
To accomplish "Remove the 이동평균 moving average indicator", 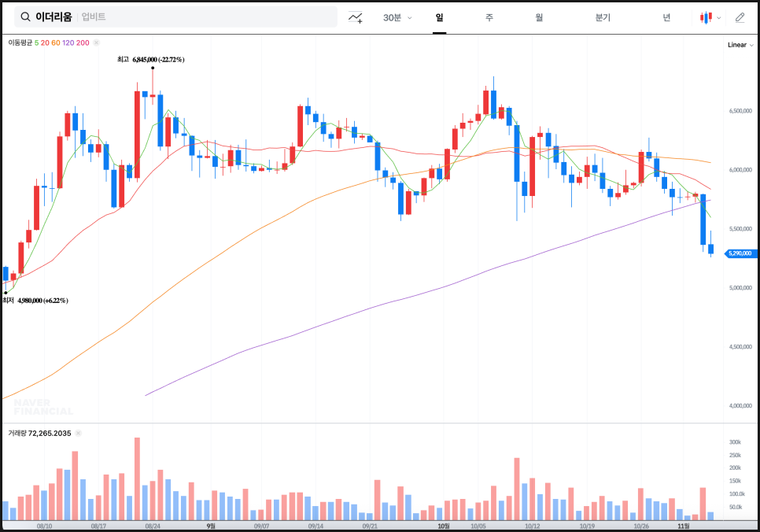I will pyautogui.click(x=96, y=42).
